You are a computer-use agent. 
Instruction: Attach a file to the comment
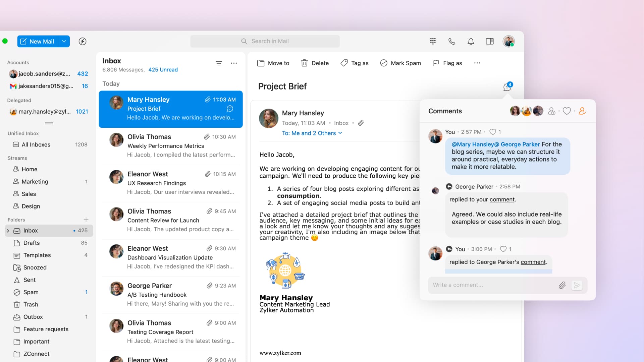(x=562, y=285)
